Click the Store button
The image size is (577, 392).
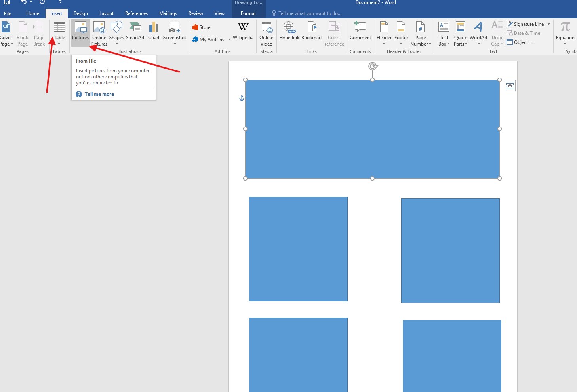[x=202, y=27]
